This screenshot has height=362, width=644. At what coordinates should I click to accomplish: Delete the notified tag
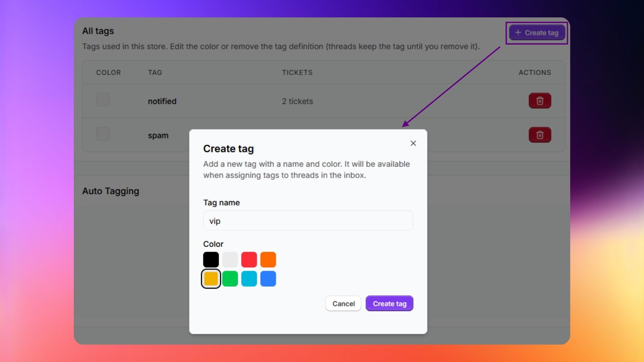[540, 101]
